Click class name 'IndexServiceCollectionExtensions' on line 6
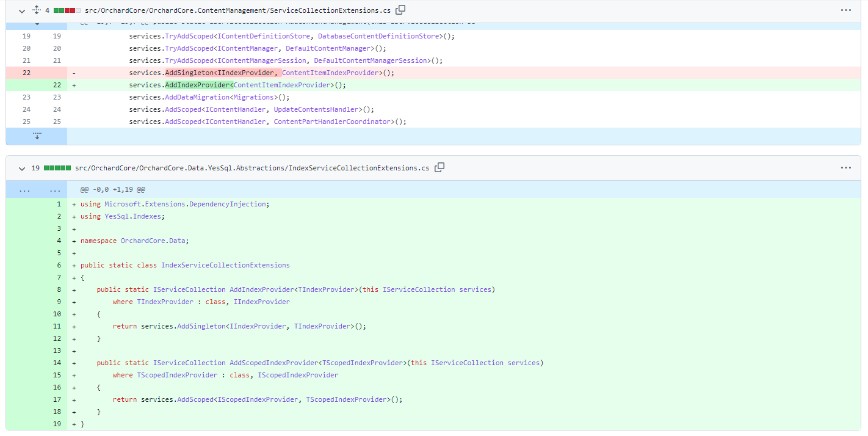 (x=225, y=265)
